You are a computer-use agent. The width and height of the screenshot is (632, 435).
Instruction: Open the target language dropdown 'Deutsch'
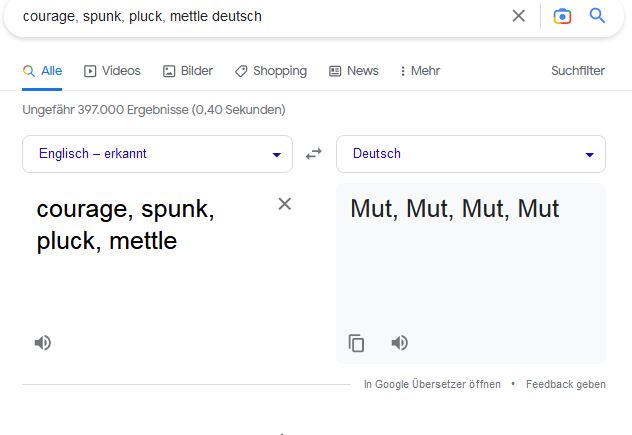pyautogui.click(x=471, y=154)
